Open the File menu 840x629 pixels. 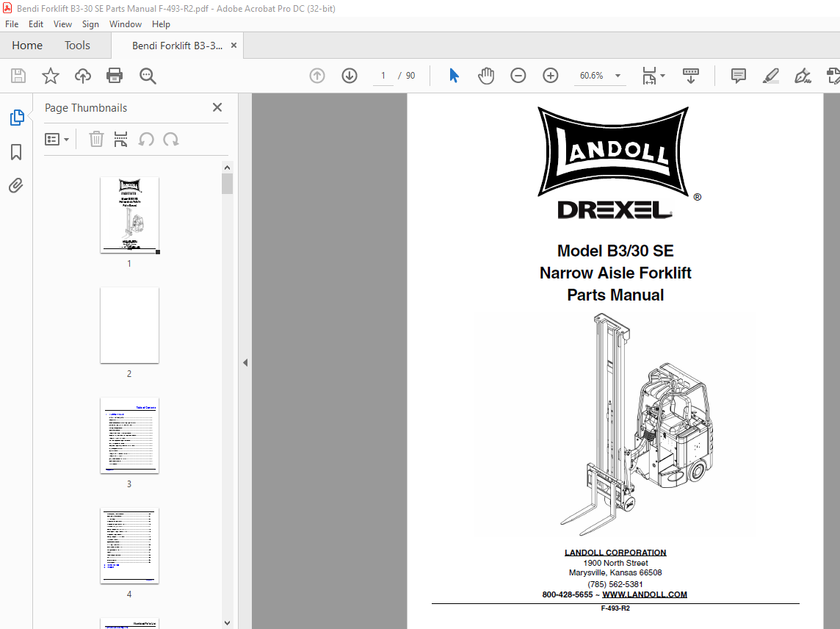pyautogui.click(x=12, y=24)
